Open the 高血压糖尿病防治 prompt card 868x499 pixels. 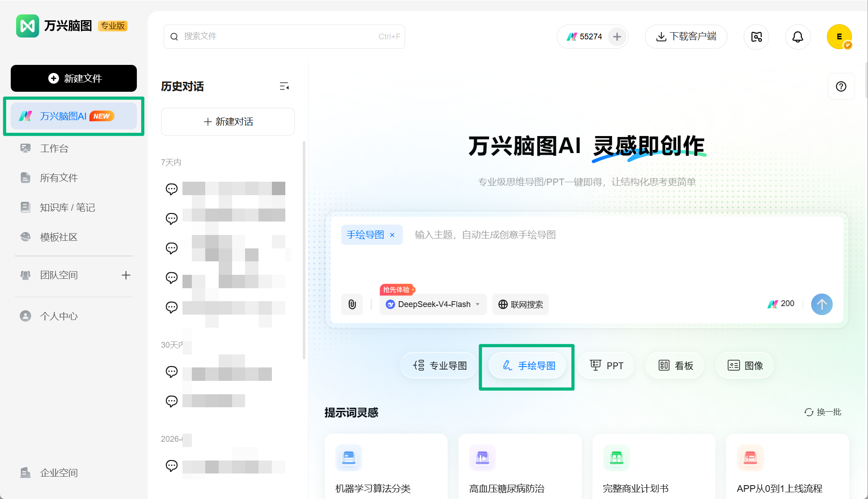click(520, 466)
